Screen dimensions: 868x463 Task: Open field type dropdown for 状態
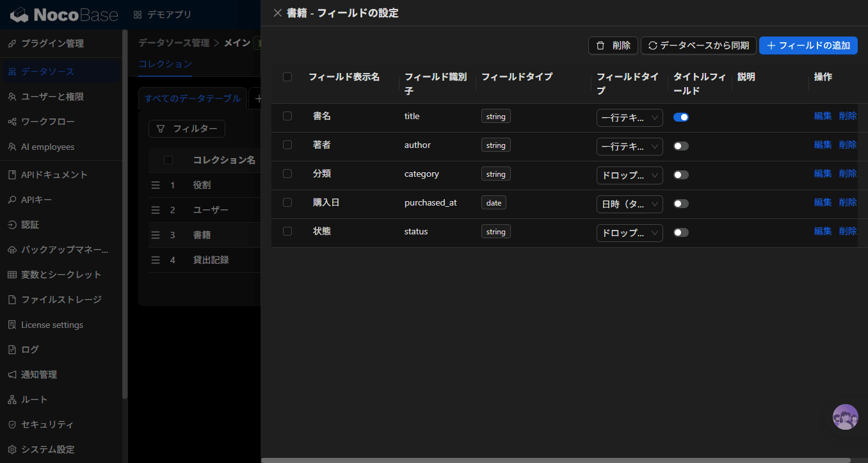pyautogui.click(x=630, y=233)
